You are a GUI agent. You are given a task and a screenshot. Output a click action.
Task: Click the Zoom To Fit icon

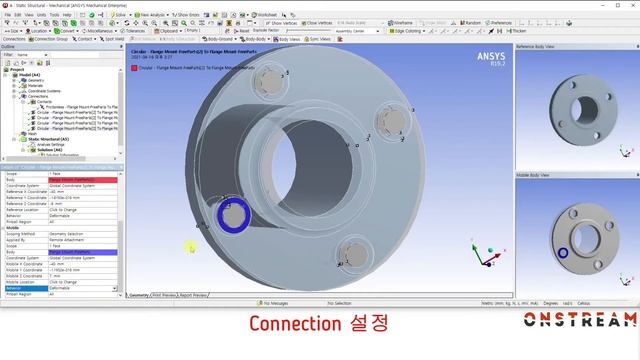[x=165, y=23]
